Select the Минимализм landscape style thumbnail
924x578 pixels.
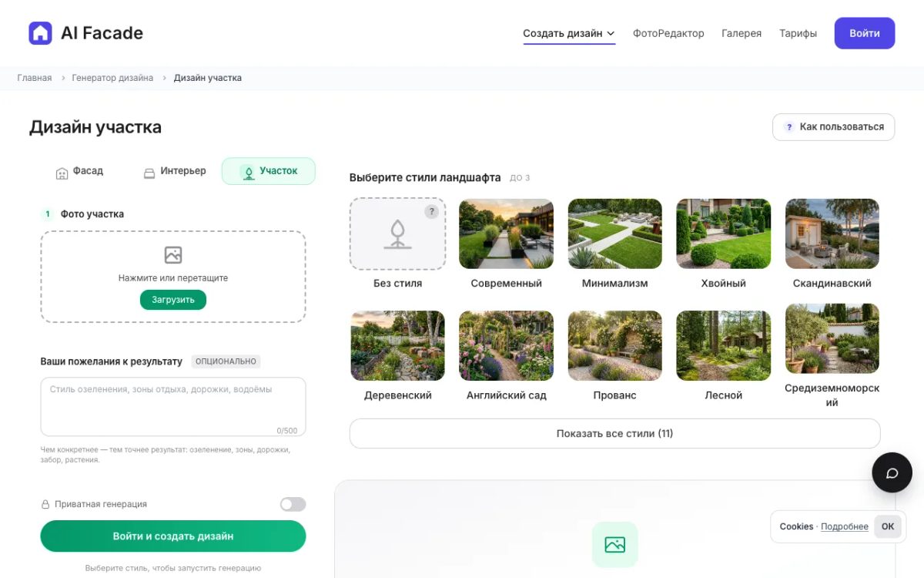(x=614, y=234)
